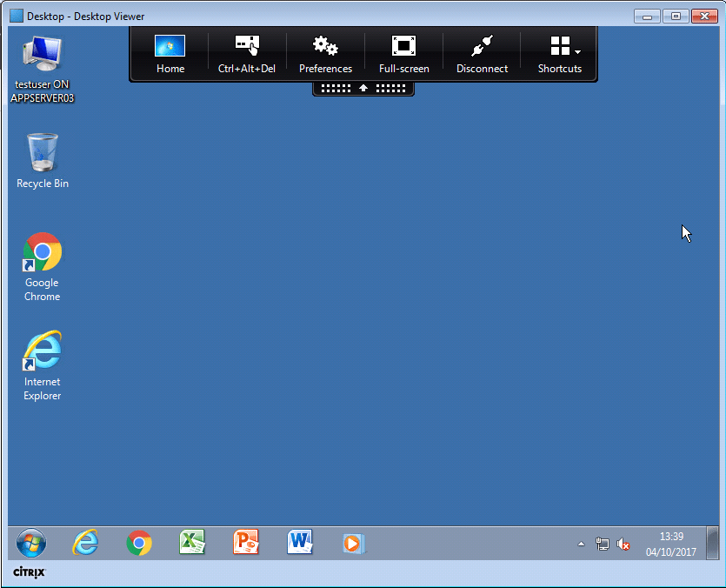Viewport: 726px width, 588px height.
Task: Open the Windows Start menu
Action: point(31,543)
